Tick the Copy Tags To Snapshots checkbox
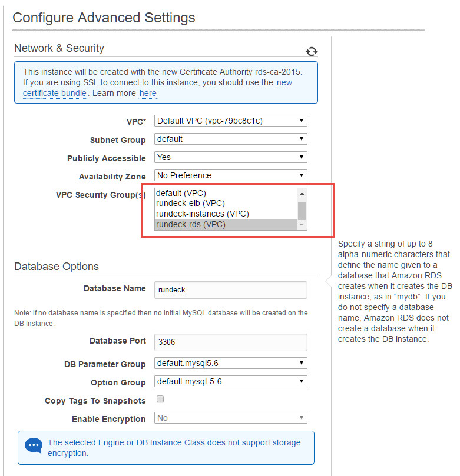Screen dimensions: 460x476 160,399
